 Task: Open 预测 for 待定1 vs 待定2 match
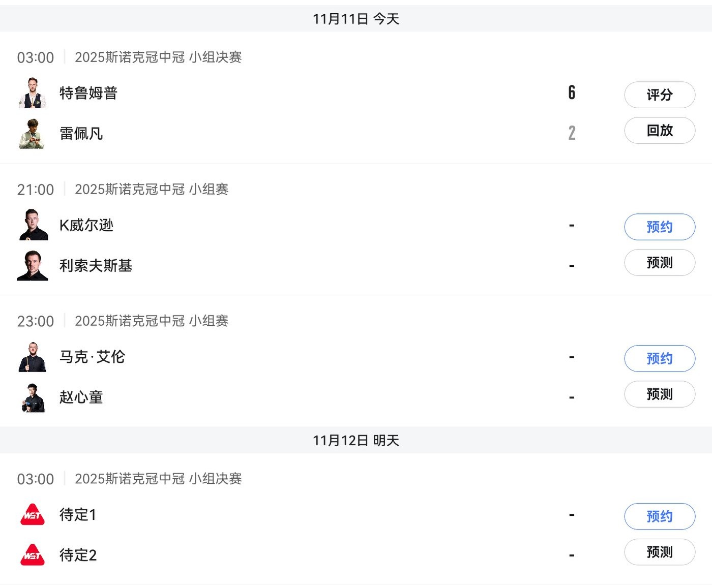(x=660, y=552)
